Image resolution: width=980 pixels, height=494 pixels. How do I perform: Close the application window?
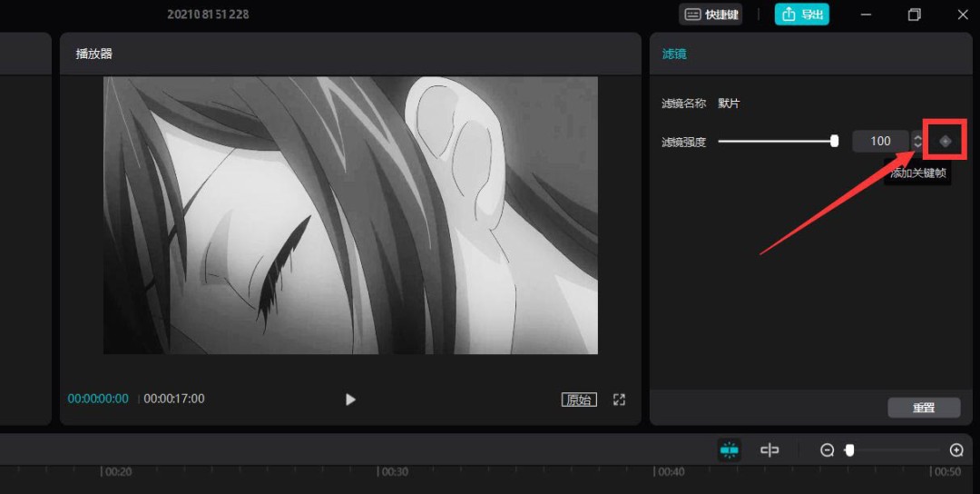click(963, 15)
